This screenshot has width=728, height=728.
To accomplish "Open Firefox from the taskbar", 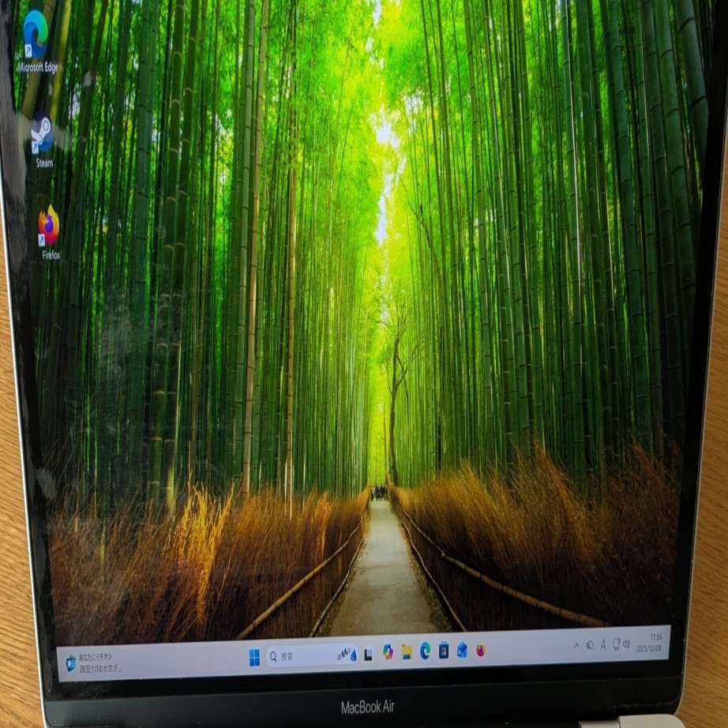I will 479,653.
